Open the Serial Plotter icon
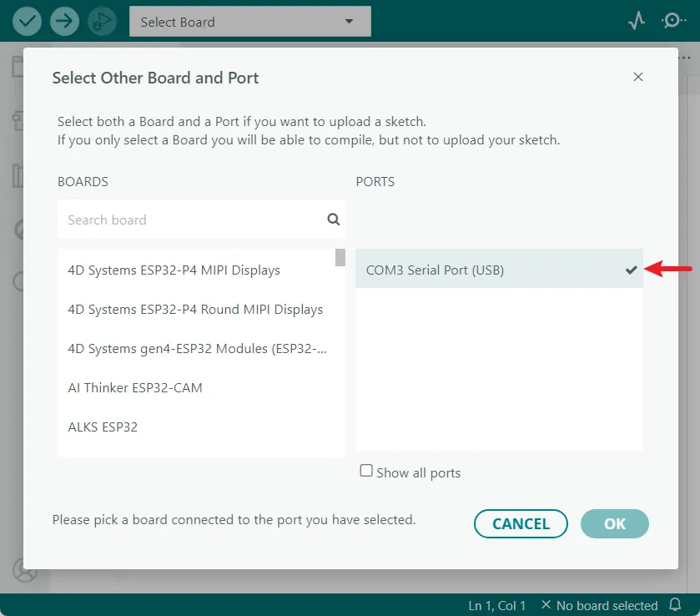This screenshot has width=700, height=616. pyautogui.click(x=637, y=20)
